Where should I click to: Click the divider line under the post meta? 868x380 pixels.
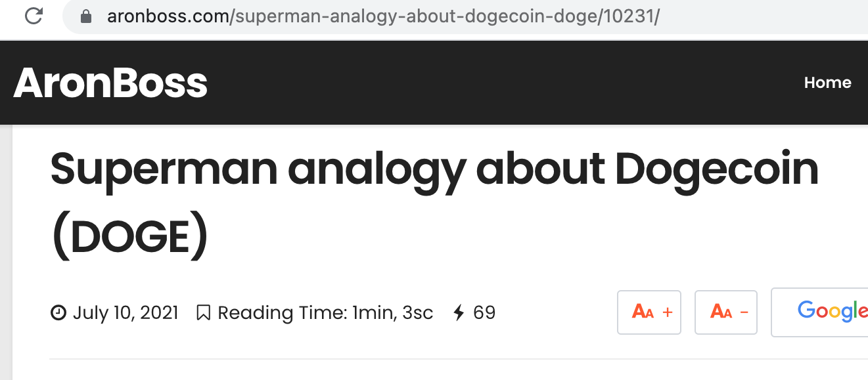pos(459,359)
